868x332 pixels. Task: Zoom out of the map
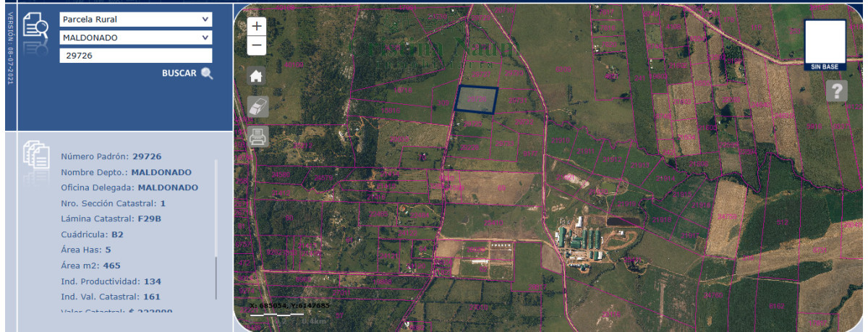(x=257, y=46)
